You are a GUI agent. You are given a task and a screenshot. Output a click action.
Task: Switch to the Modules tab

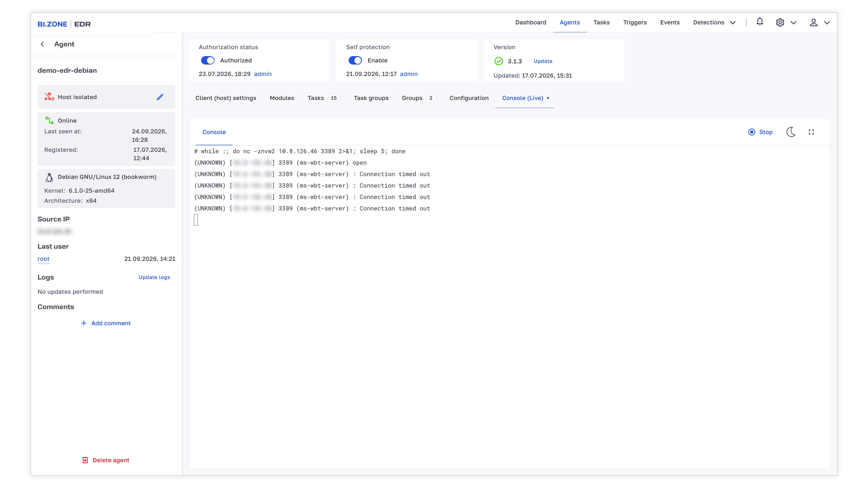(282, 98)
